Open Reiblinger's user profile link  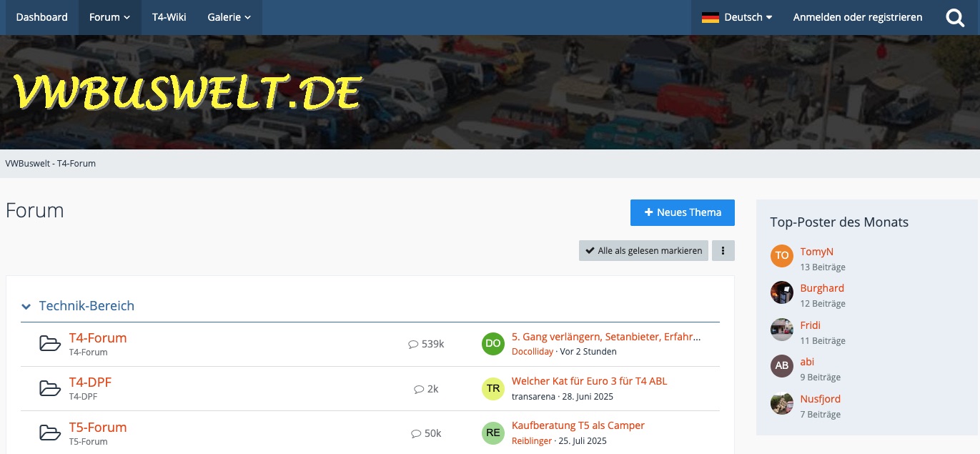coord(532,441)
